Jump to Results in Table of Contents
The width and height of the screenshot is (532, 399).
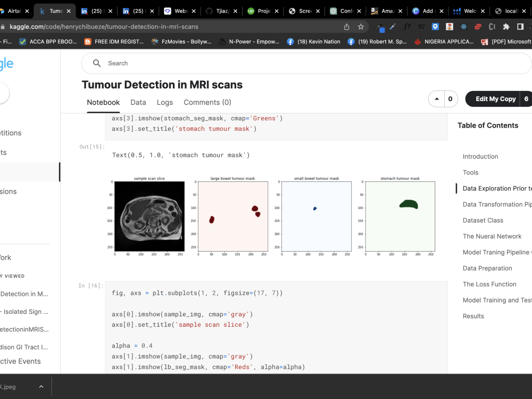[473, 316]
